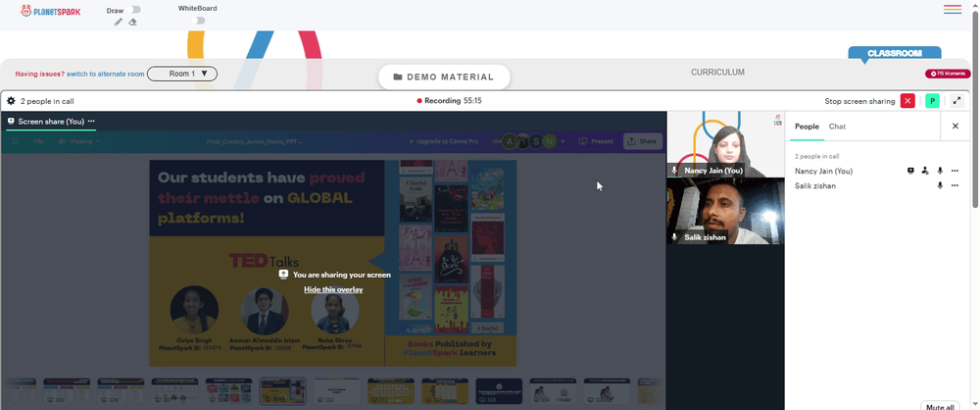
Task: Click slide thumbnail 106
Action: pyautogui.click(x=121, y=390)
